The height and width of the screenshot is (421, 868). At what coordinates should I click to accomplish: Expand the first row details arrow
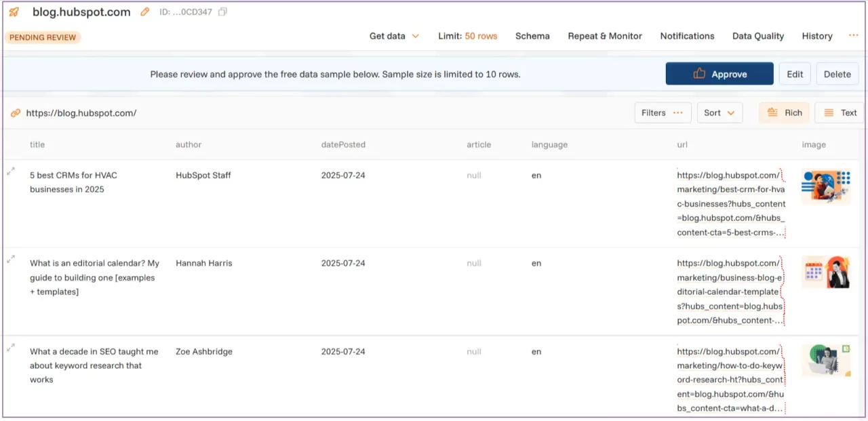click(x=10, y=171)
